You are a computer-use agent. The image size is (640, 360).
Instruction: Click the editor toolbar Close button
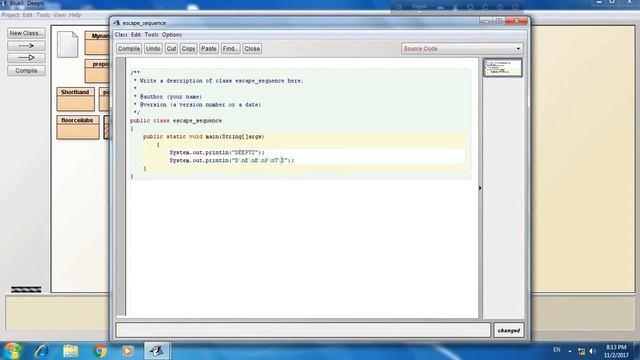pyautogui.click(x=252, y=49)
